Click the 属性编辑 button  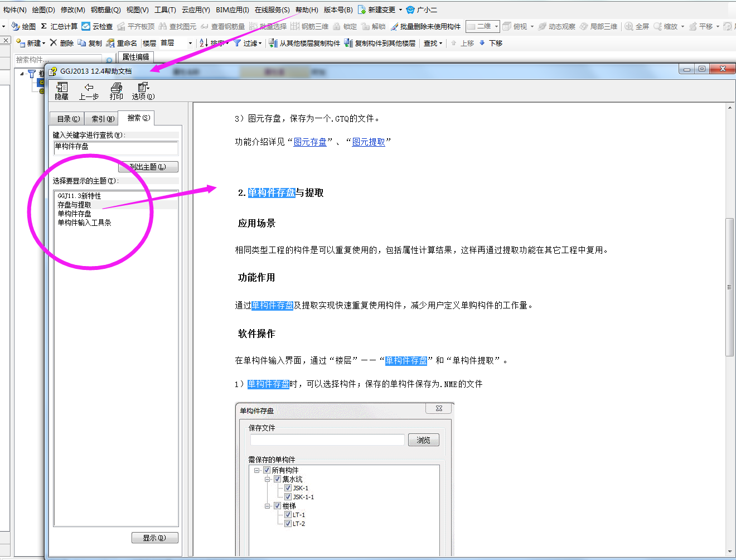tap(135, 57)
